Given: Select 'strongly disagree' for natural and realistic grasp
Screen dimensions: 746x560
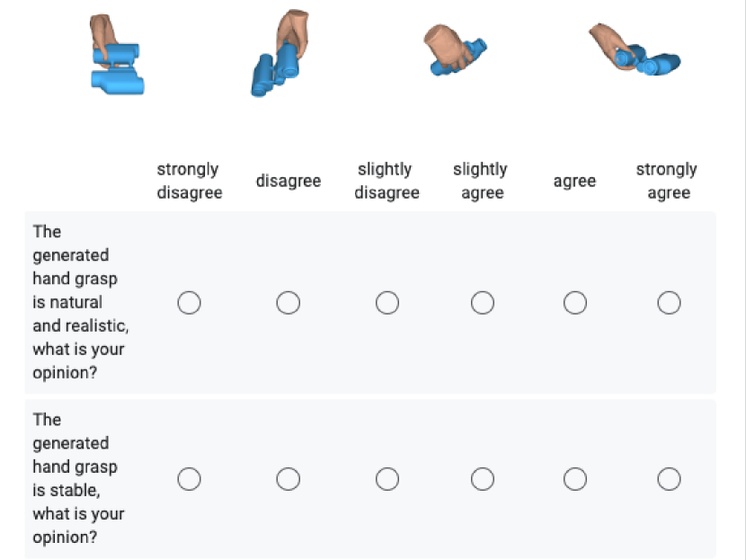Looking at the screenshot, I should coord(189,303).
